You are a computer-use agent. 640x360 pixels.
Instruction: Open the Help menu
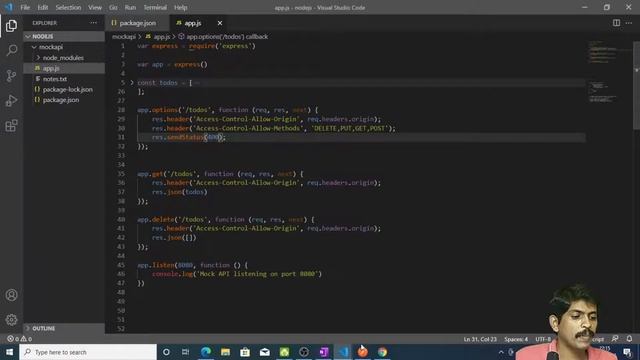point(180,7)
